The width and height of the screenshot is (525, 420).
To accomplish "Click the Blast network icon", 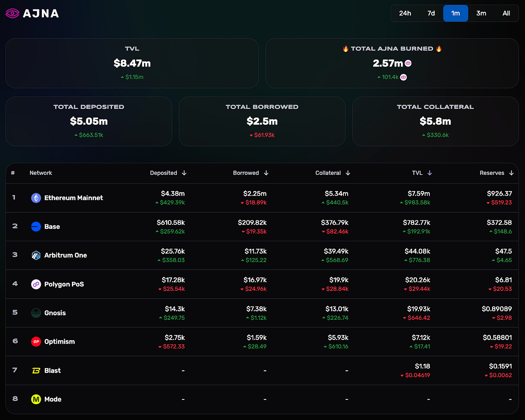I will point(36,371).
